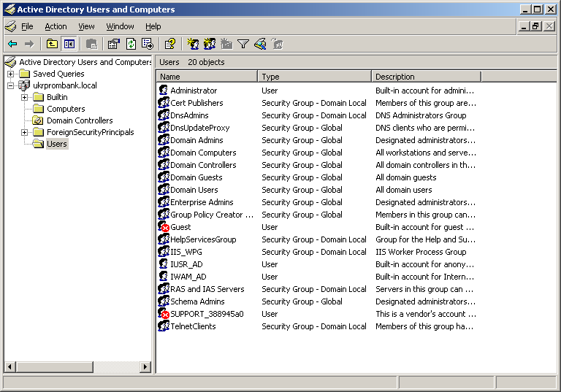Click the Export List toolbar icon

click(148, 44)
